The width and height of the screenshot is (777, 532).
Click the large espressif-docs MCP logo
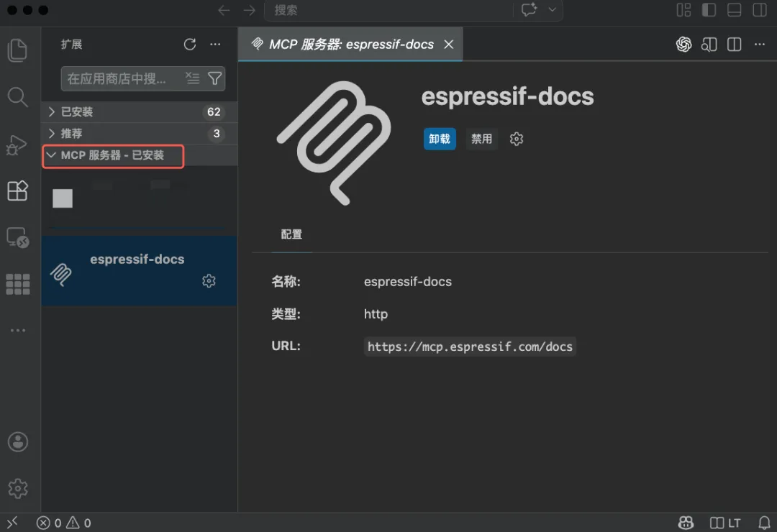click(334, 142)
